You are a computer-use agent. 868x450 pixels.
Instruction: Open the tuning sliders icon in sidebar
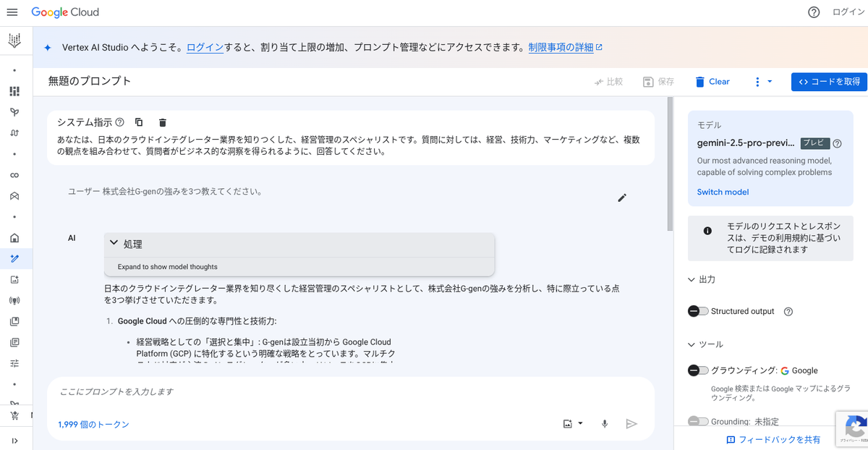tap(14, 363)
